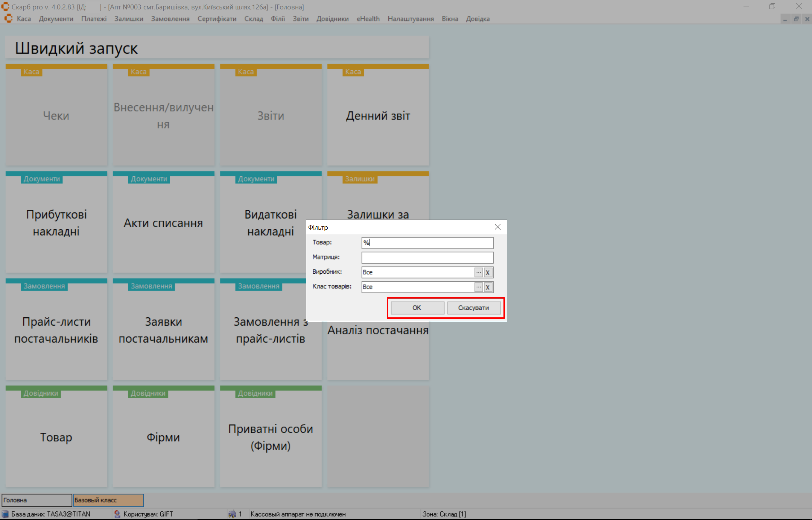Click the cash register icon in the status bar

(232, 514)
